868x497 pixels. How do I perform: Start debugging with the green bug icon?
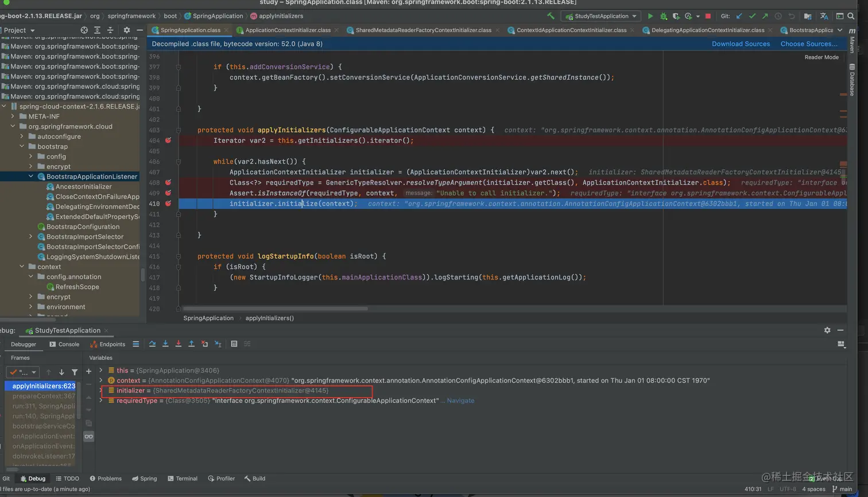click(x=663, y=16)
